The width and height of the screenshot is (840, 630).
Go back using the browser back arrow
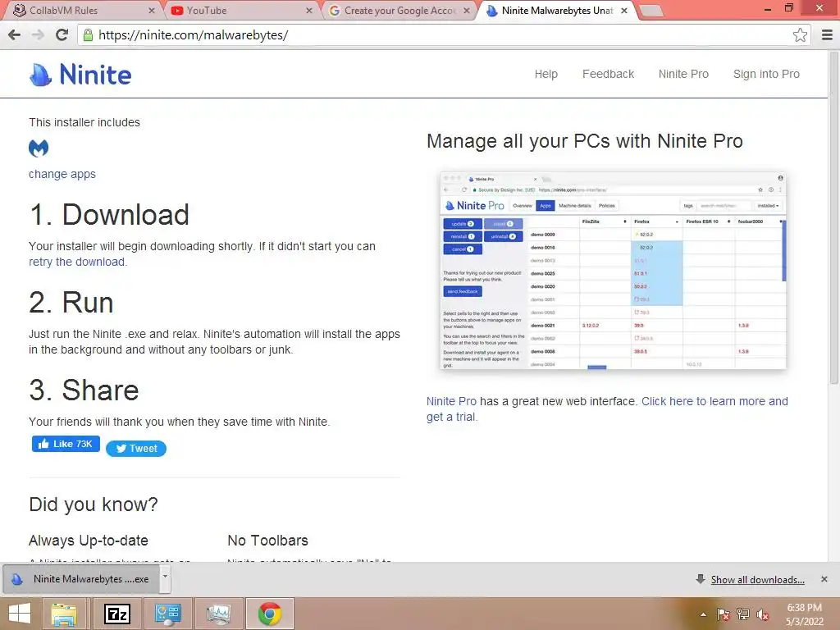(x=15, y=34)
